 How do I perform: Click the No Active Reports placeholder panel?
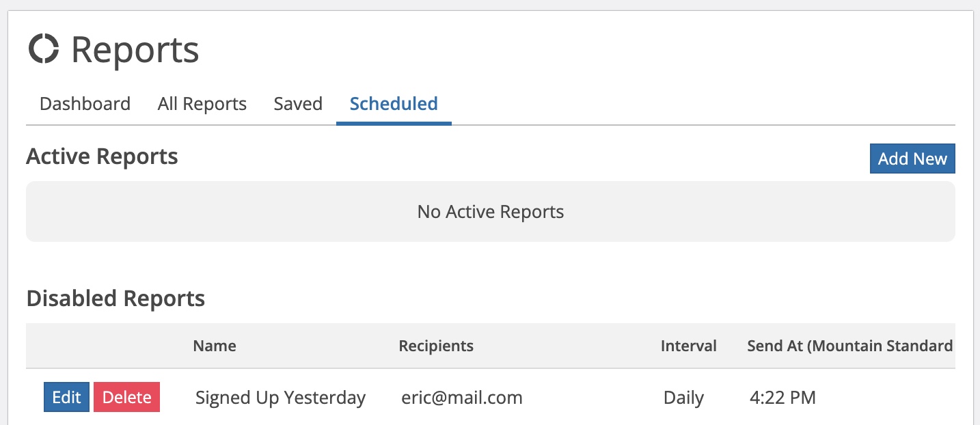[491, 211]
